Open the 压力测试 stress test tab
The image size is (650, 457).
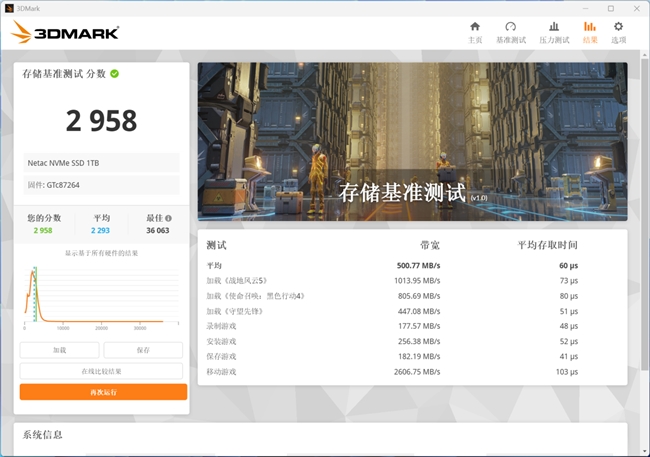(554, 33)
